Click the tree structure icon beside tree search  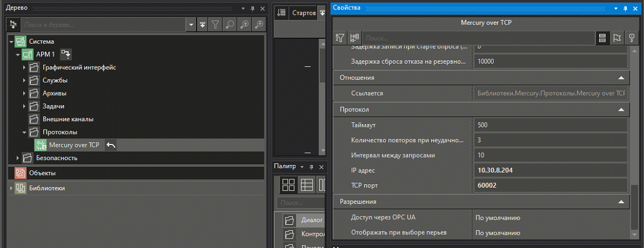(x=13, y=24)
